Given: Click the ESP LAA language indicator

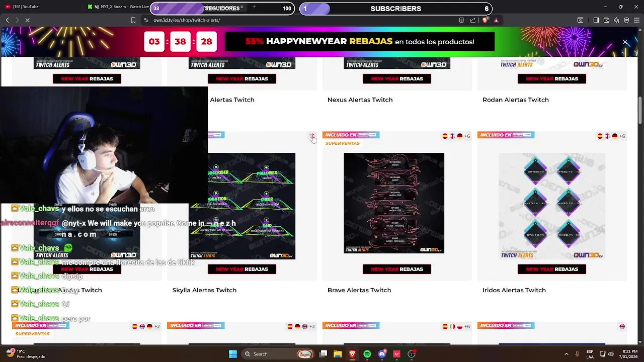Looking at the screenshot, I should pyautogui.click(x=590, y=354).
